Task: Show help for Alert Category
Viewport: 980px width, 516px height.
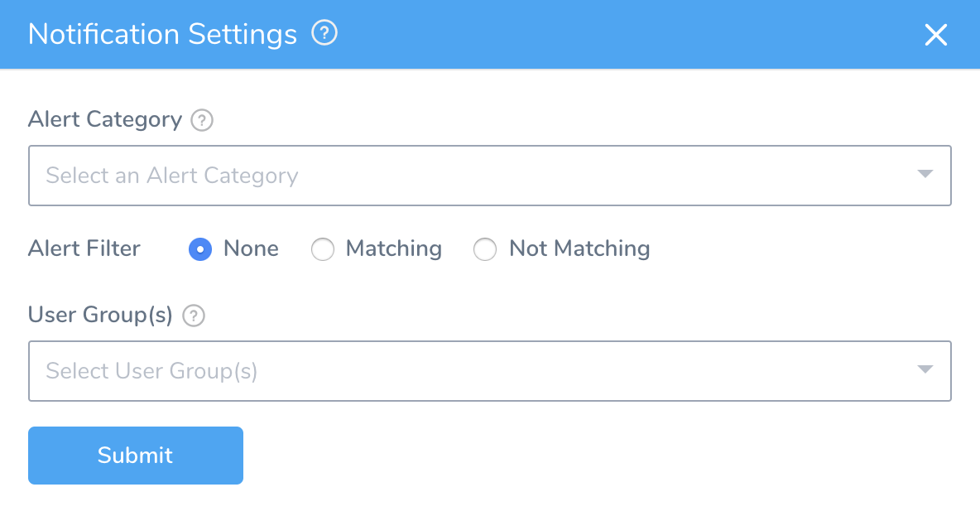Action: 202,120
